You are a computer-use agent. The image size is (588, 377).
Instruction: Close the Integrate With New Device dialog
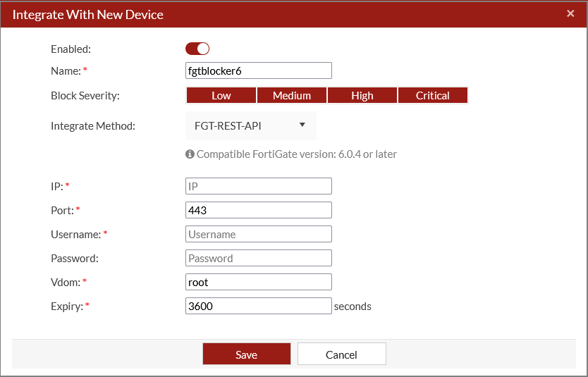[570, 13]
